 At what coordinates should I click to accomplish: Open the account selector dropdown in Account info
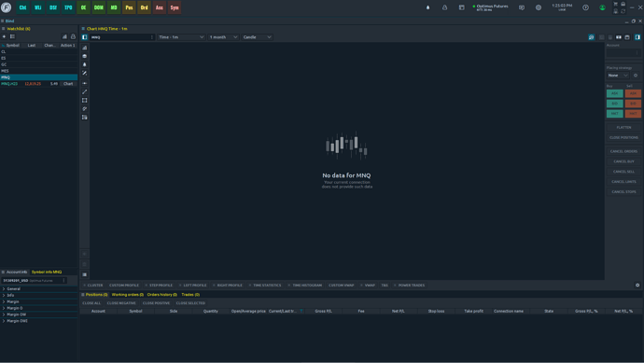[x=34, y=281]
